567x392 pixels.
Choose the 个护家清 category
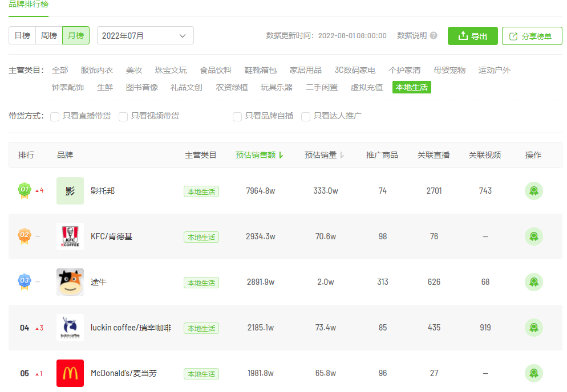tap(404, 70)
